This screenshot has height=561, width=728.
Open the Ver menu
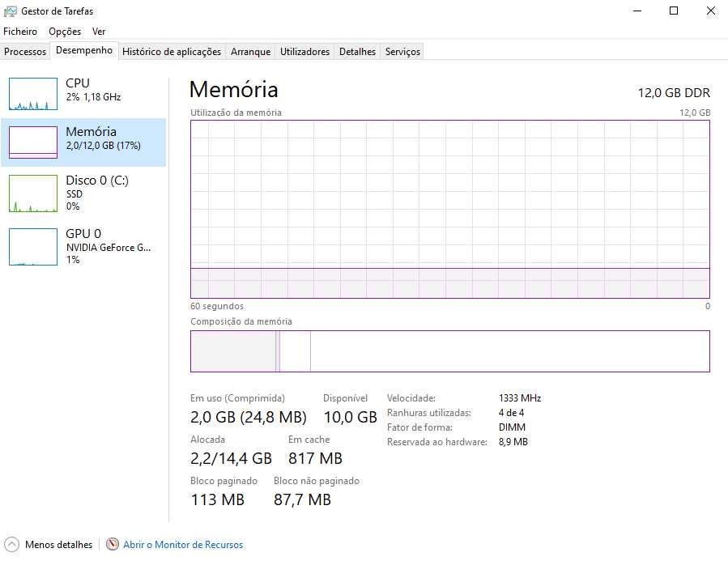[x=99, y=32]
